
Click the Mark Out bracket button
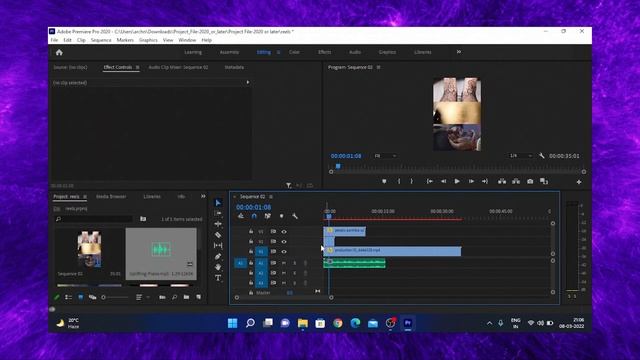click(x=411, y=181)
